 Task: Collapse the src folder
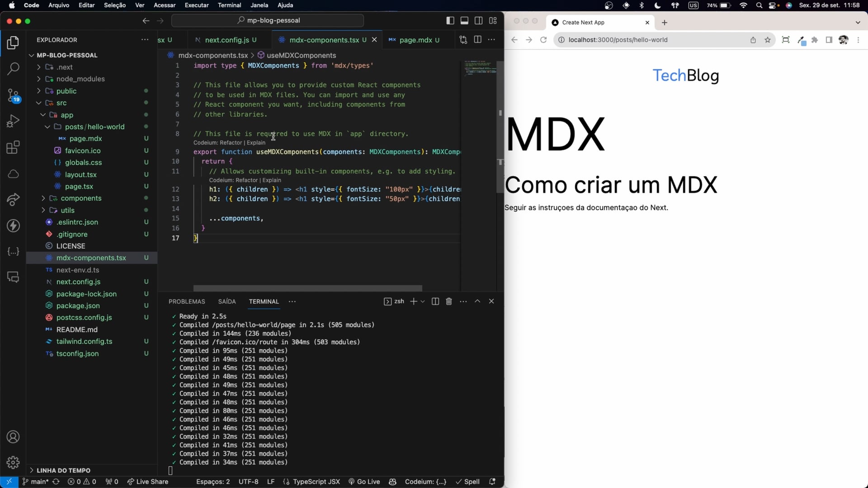tap(61, 103)
